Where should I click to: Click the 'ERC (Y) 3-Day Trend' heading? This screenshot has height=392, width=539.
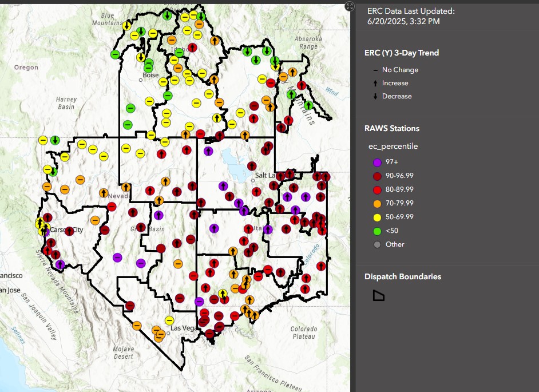tap(402, 53)
